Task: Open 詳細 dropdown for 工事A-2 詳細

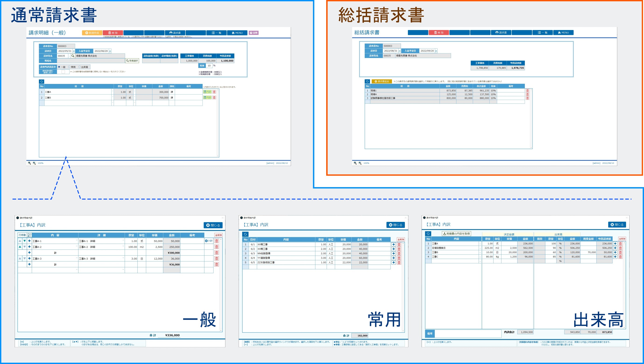Action: pos(123,247)
